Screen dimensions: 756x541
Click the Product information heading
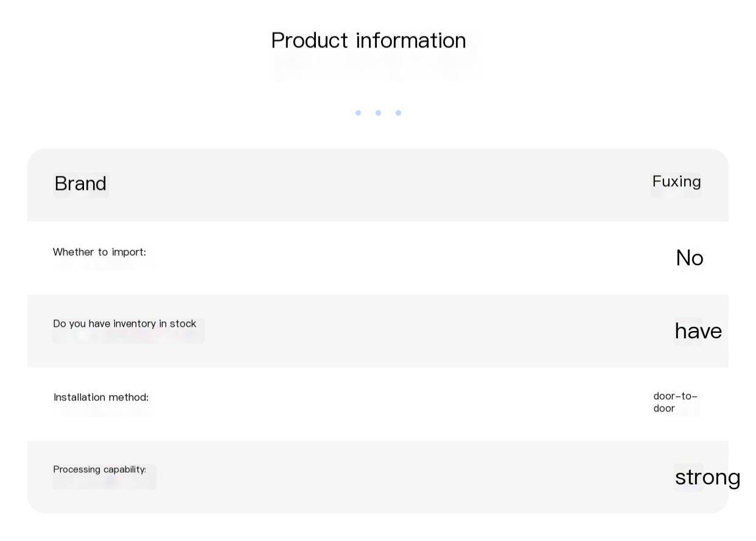tap(368, 41)
